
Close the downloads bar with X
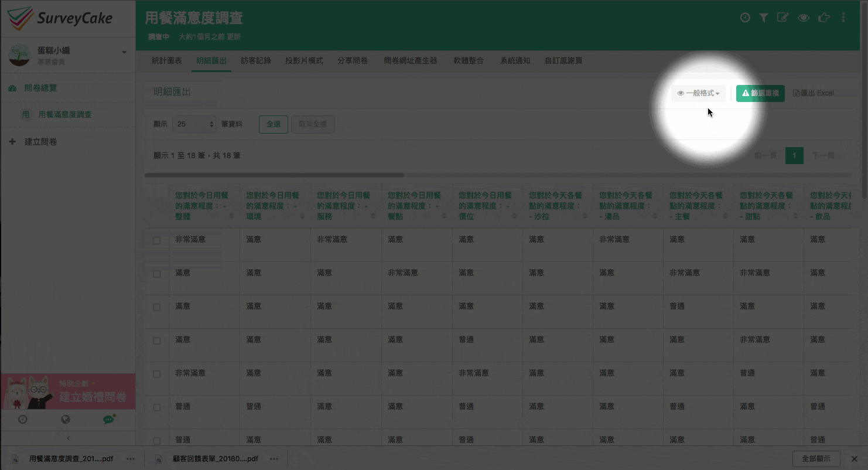point(855,459)
